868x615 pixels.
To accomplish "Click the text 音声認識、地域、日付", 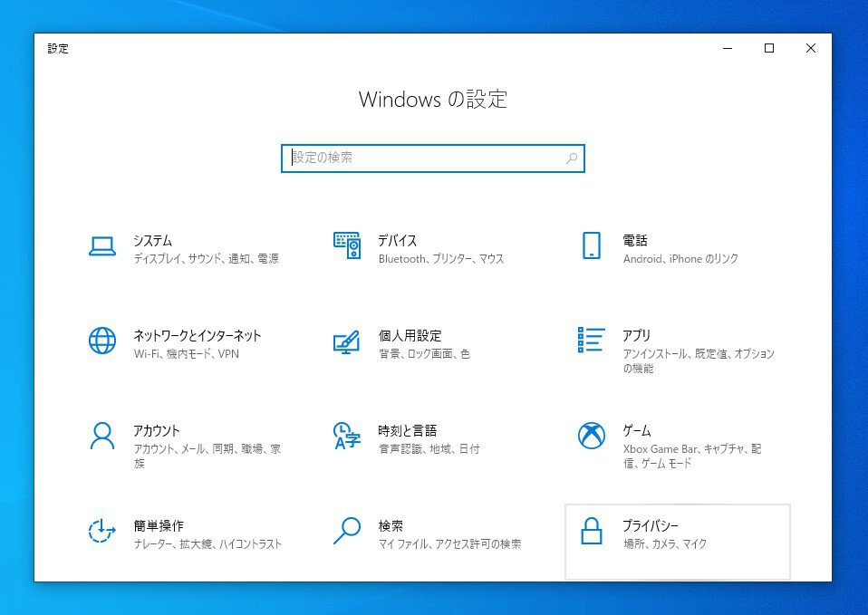I will click(x=429, y=449).
